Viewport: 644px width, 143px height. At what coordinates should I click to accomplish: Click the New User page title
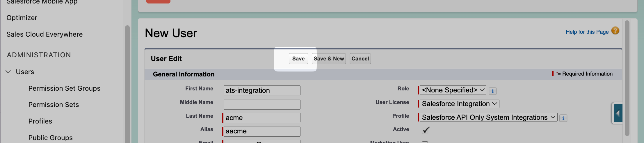click(171, 33)
